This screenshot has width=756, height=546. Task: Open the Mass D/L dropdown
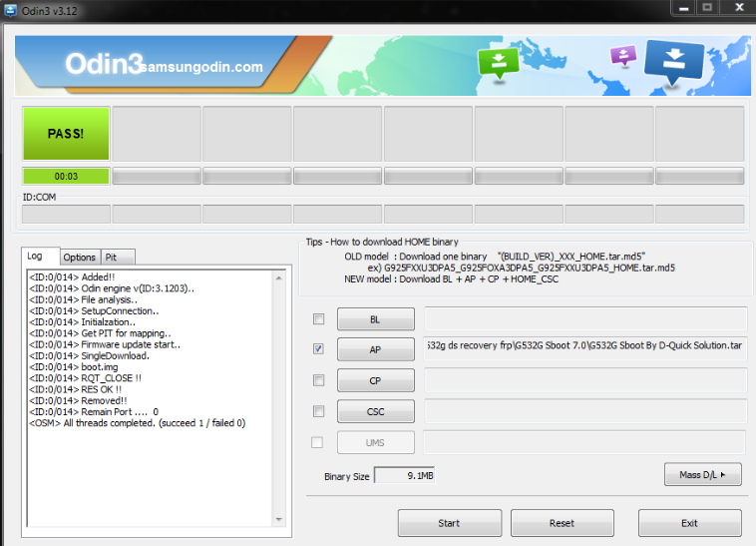(x=702, y=474)
